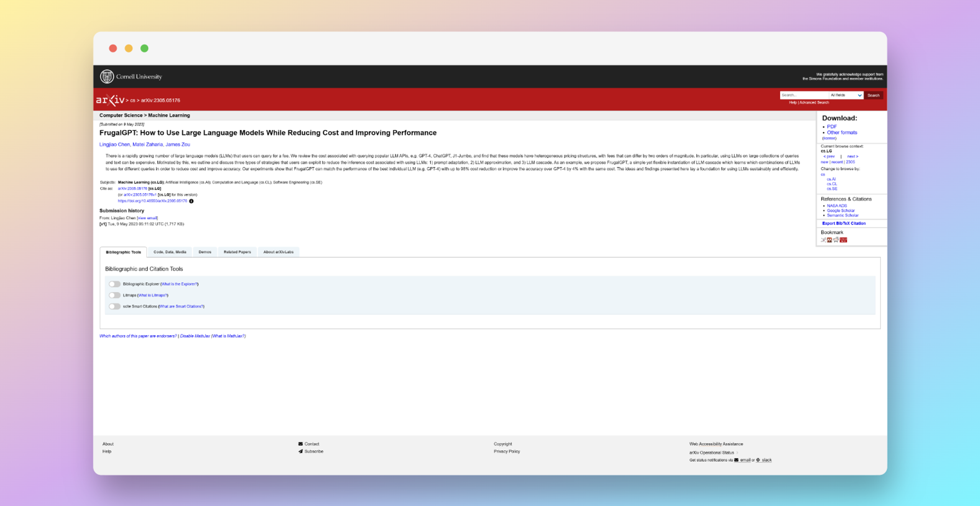Browse by cs.AI category
This screenshot has height=506, width=980.
pyautogui.click(x=832, y=179)
